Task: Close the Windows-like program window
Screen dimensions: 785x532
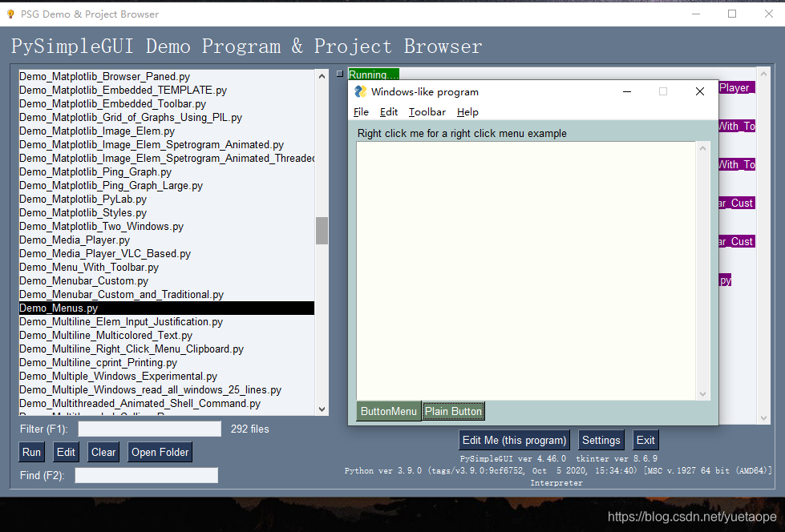Action: (x=700, y=91)
